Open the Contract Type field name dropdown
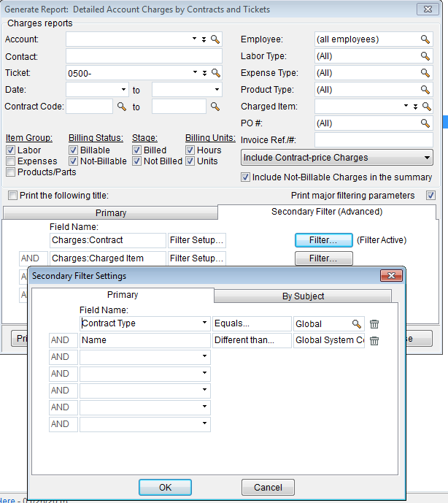This screenshot has width=448, height=503. [204, 323]
